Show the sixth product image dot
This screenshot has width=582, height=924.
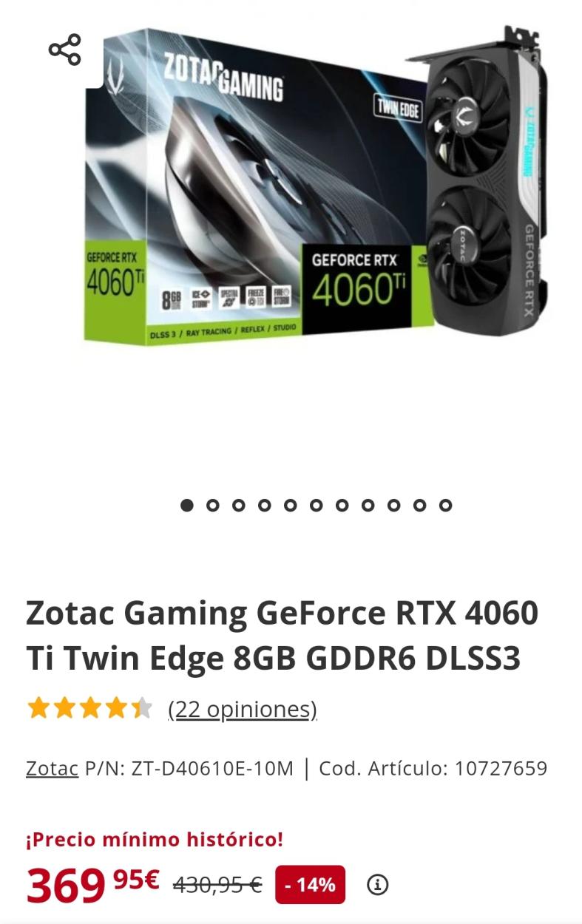317,505
